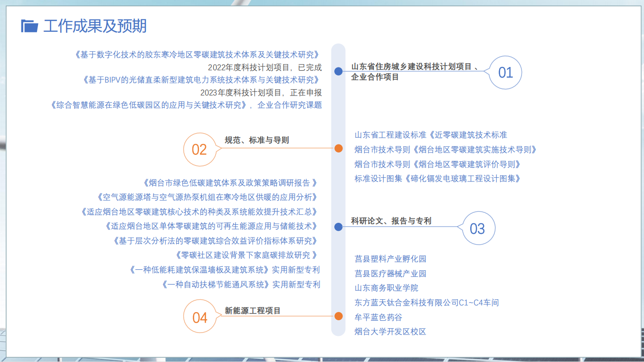The width and height of the screenshot is (644, 362).
Task: Click the blue dot next to 山东省住房城乡建设科技计划项目
Action: [338, 71]
